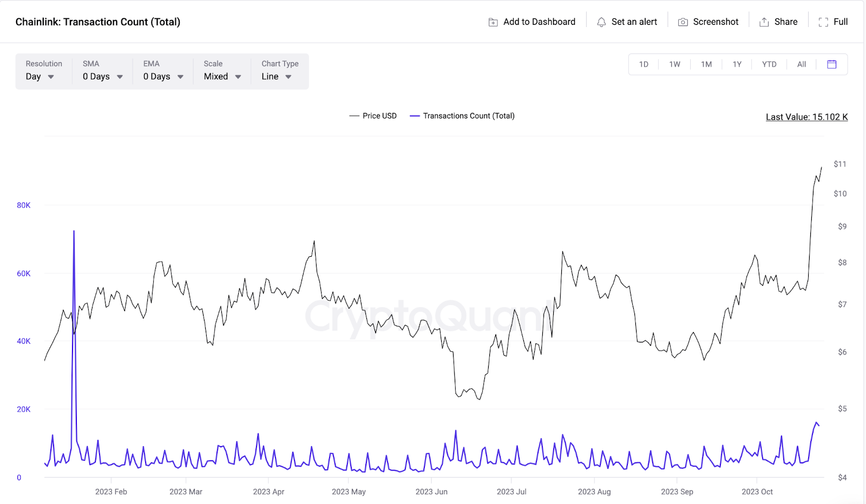
Task: Open the Chart Type Line dropdown
Action: (280, 71)
